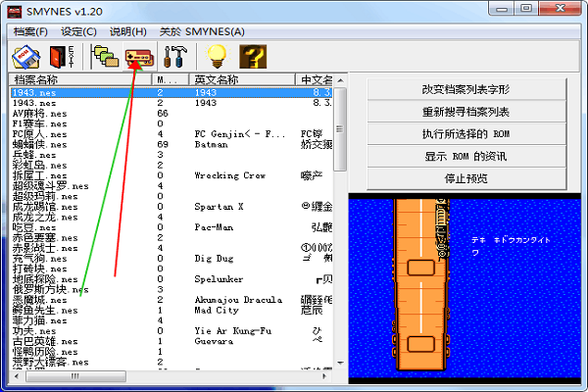The height and width of the screenshot is (392, 588).
Task: Click the 停止预览 button
Action: point(466,179)
